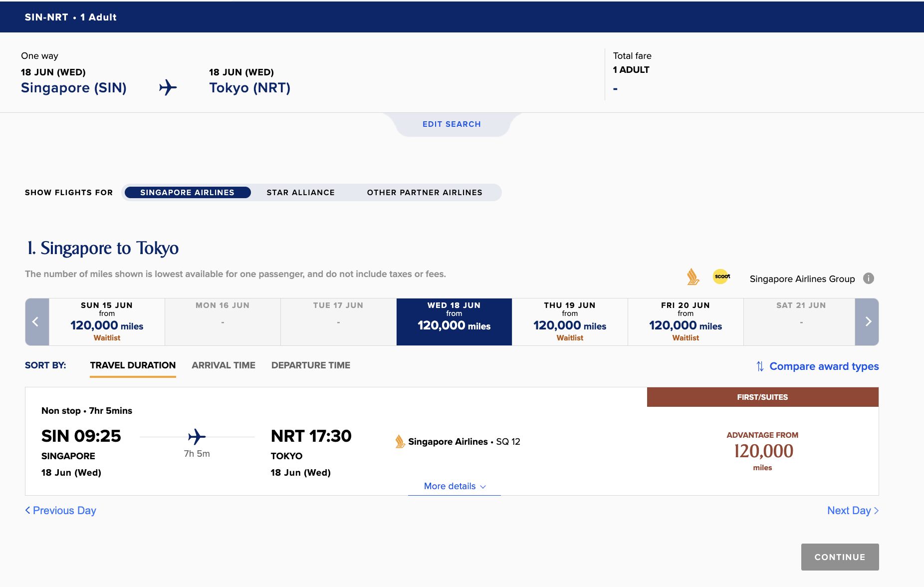Switch flight filter to Star Alliance
This screenshot has width=924, height=587.
300,193
